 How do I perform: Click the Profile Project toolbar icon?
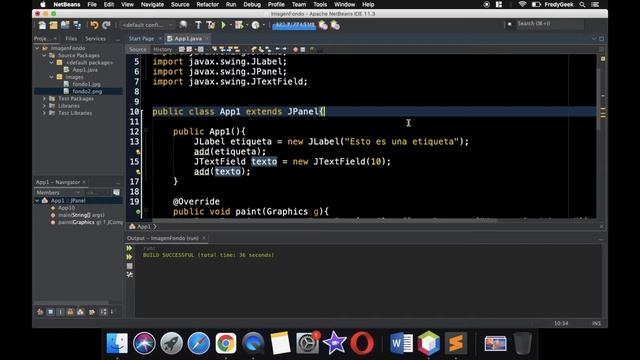256,25
